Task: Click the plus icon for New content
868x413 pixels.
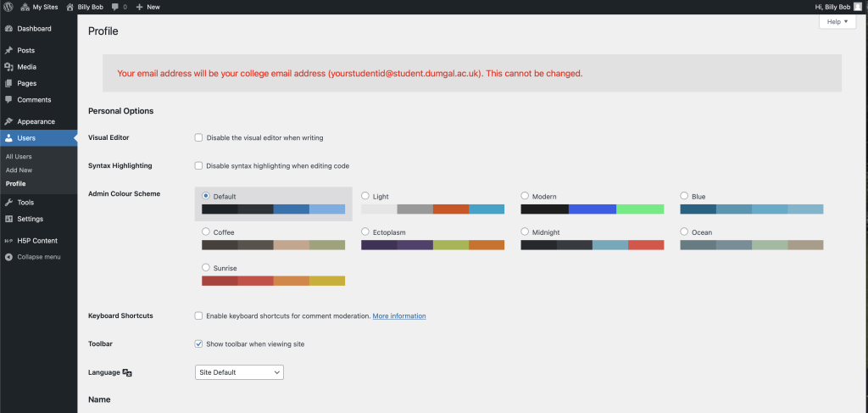Action: pyautogui.click(x=139, y=7)
